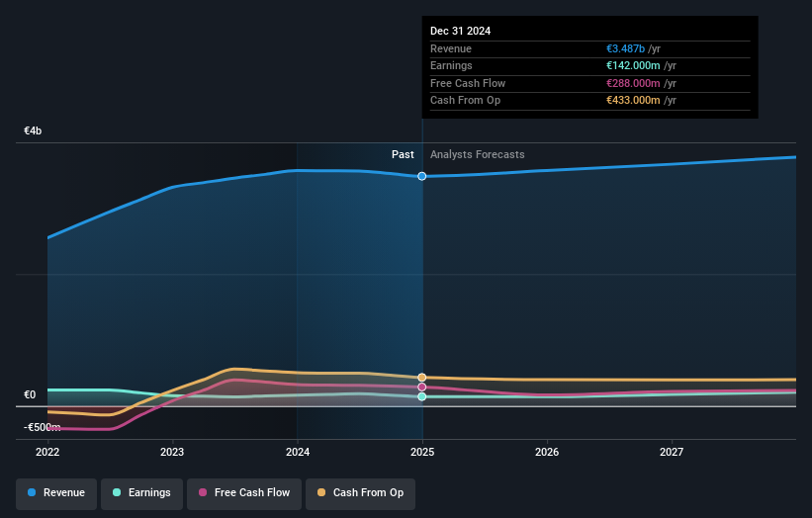Image resolution: width=812 pixels, height=518 pixels.
Task: Click the 2027 x-axis label
Action: coord(672,453)
